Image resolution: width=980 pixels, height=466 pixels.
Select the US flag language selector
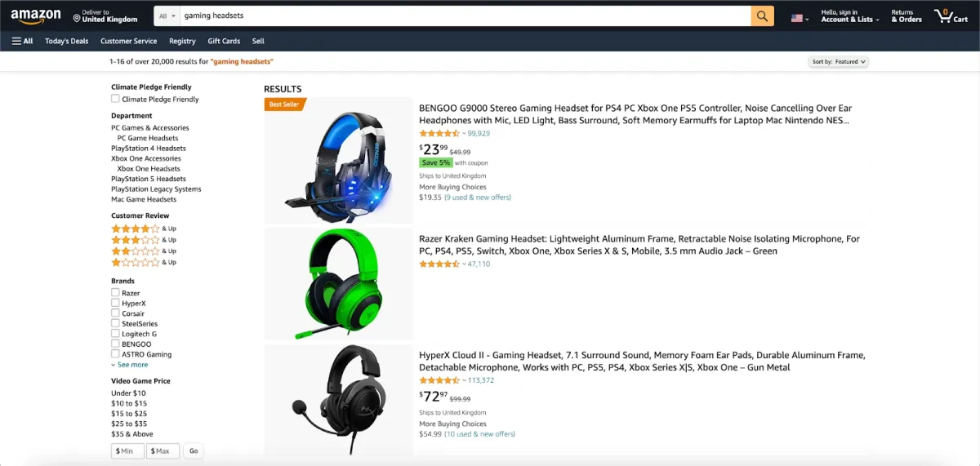click(x=800, y=17)
